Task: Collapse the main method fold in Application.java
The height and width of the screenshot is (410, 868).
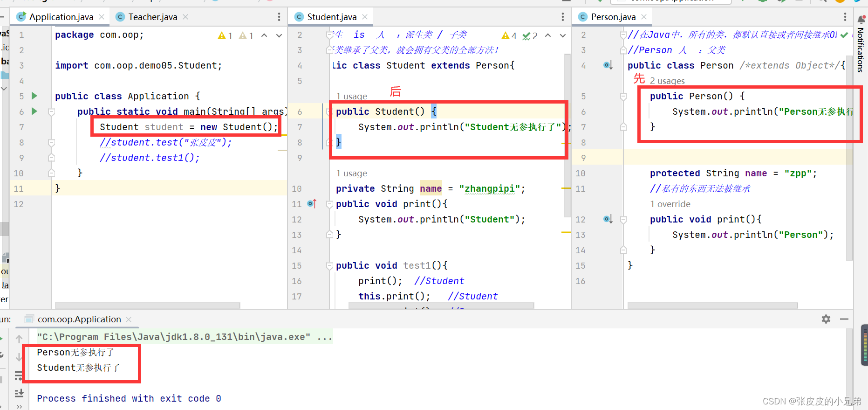Action: click(52, 112)
